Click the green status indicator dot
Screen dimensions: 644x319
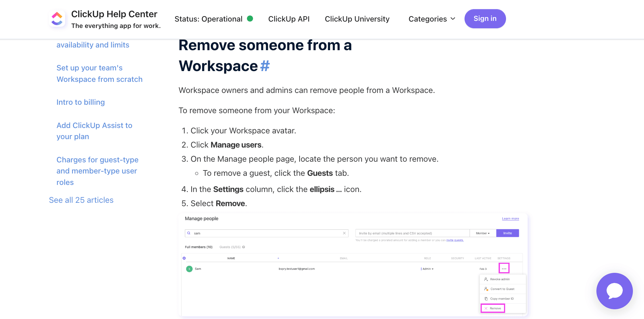(x=250, y=19)
